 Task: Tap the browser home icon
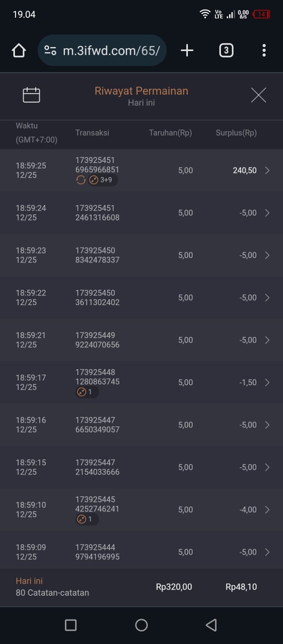coord(19,51)
